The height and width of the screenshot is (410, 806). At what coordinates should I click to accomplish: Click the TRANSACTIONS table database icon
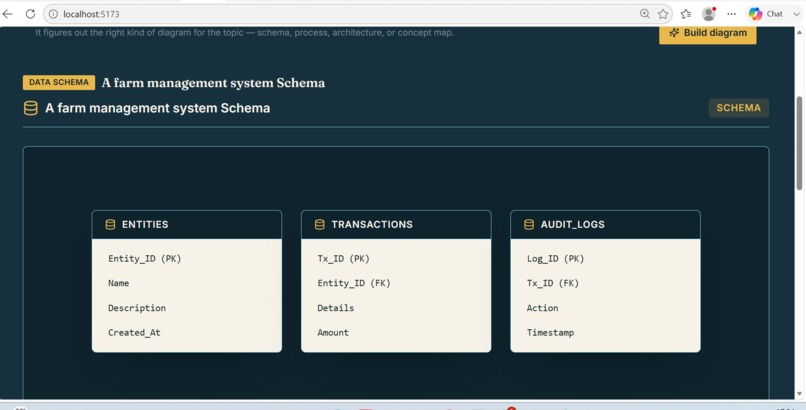click(319, 225)
